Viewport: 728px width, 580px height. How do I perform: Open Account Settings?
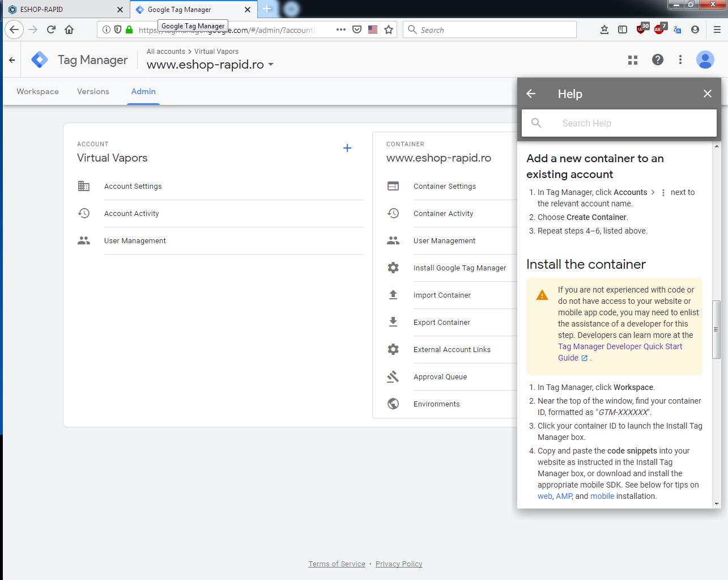[133, 186]
